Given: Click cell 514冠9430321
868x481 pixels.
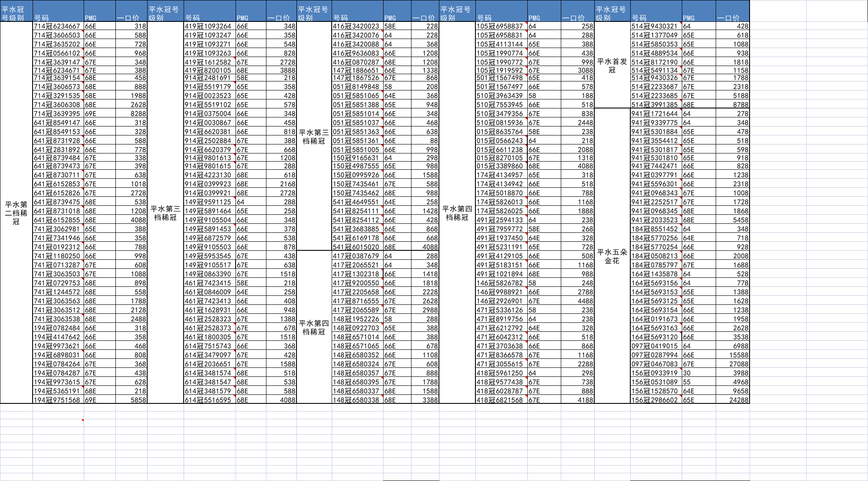Looking at the screenshot, I should click(x=655, y=26).
